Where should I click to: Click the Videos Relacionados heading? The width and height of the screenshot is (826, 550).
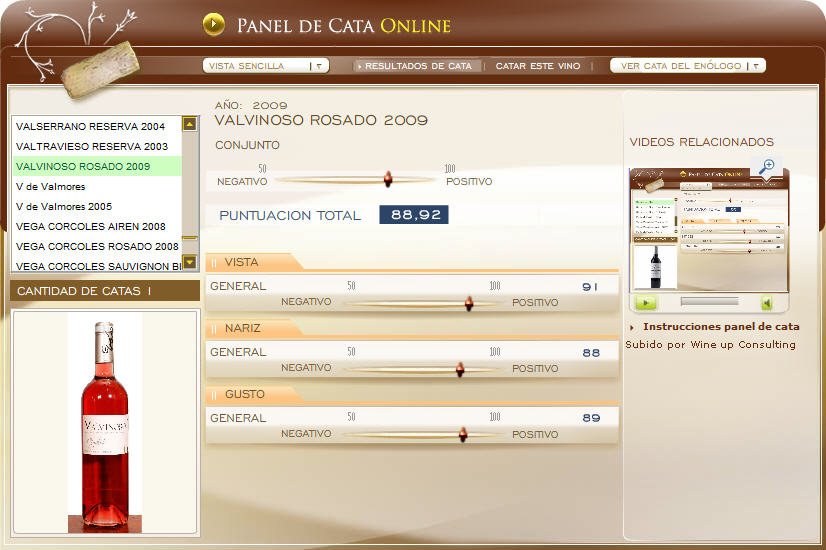(x=702, y=142)
